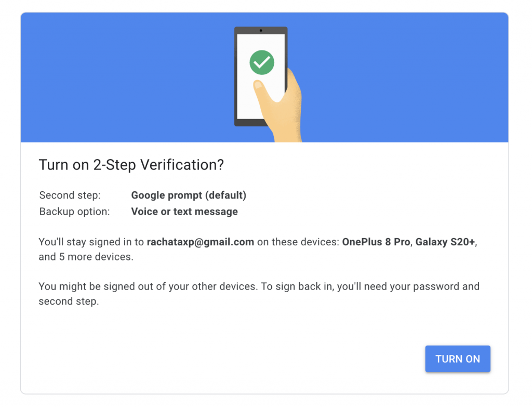Click the TURN ON button
Viewport: 532px width, 407px height.
tap(457, 359)
